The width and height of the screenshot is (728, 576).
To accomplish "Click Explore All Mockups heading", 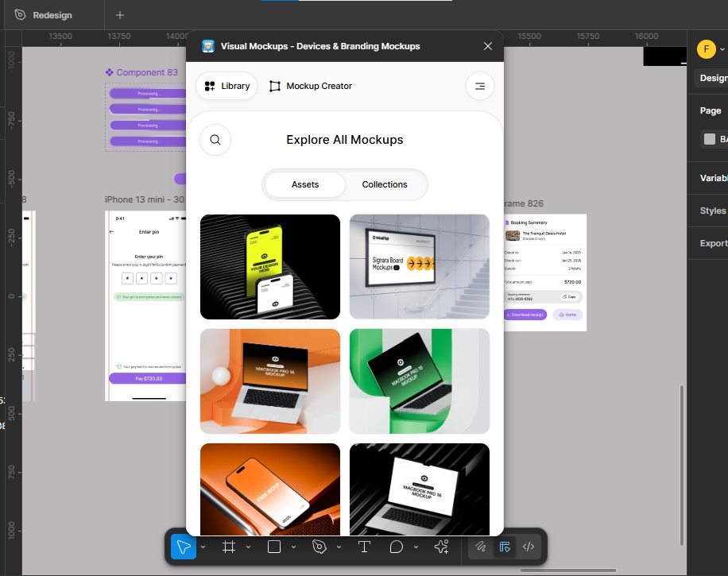I will tap(344, 140).
